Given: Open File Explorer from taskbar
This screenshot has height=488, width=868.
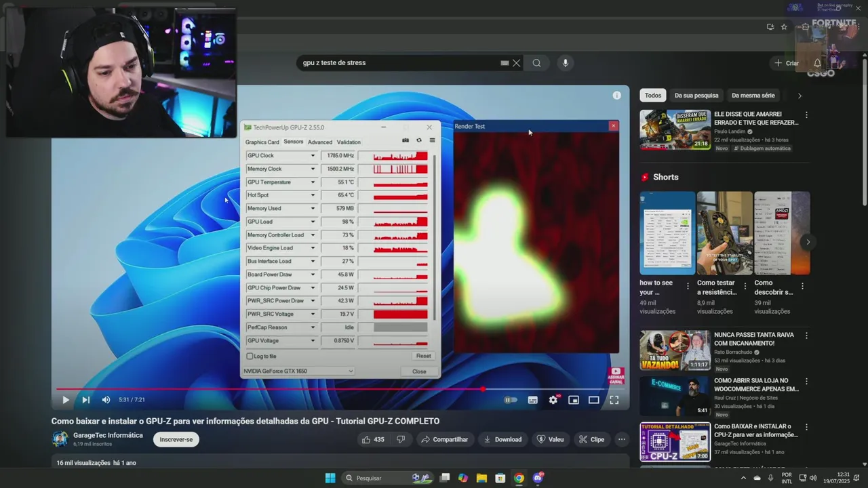Looking at the screenshot, I should click(481, 478).
